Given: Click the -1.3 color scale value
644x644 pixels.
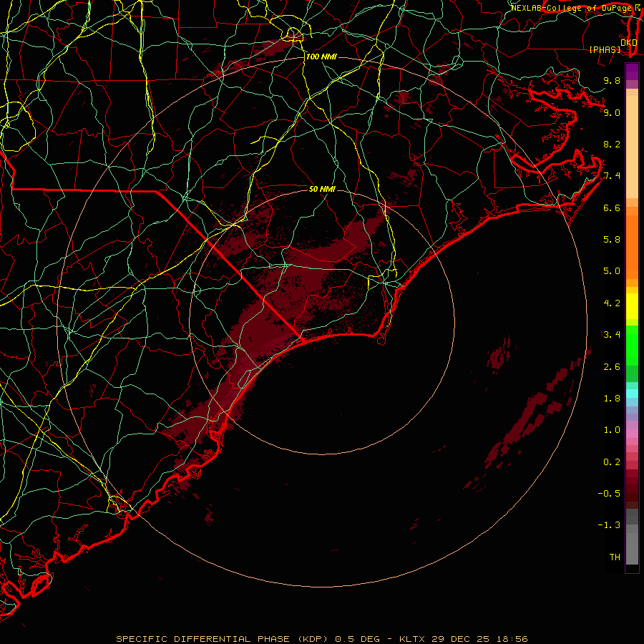Looking at the screenshot, I should [609, 525].
